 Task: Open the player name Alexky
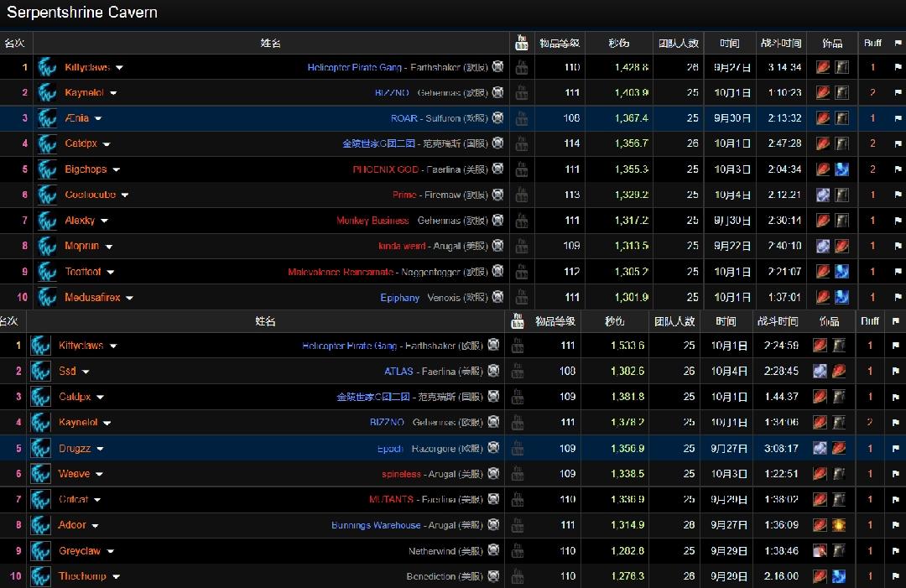(80, 221)
